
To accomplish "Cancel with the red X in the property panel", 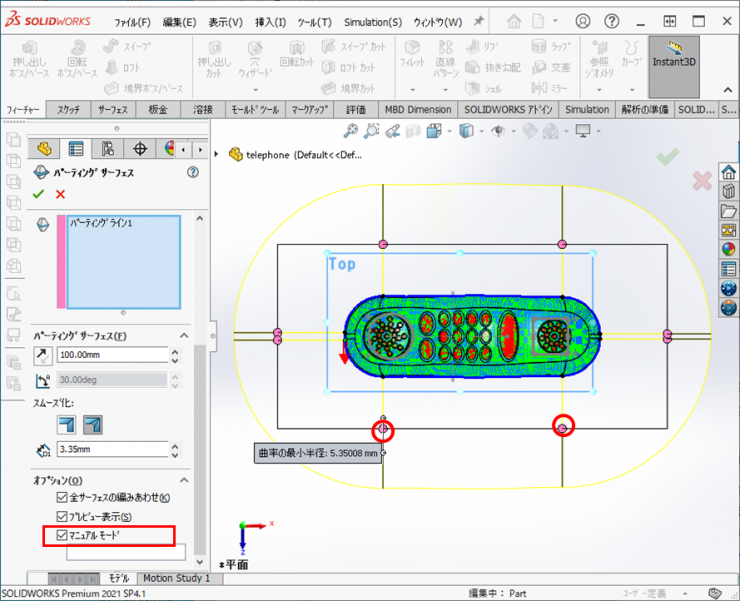I will [60, 194].
